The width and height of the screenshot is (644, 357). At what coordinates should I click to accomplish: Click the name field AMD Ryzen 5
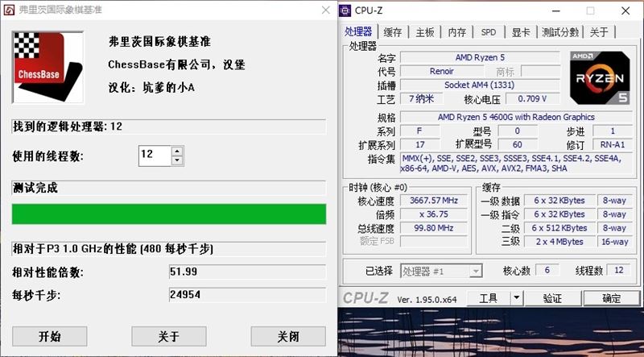coord(480,57)
